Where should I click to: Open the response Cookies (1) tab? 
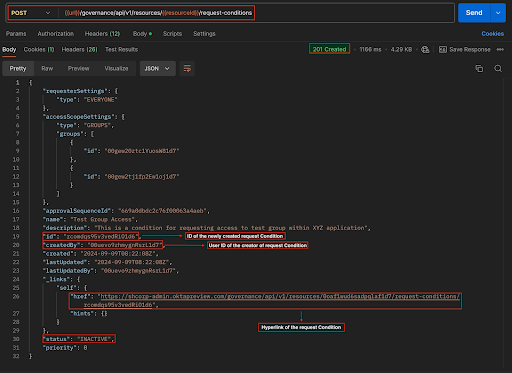coord(39,50)
